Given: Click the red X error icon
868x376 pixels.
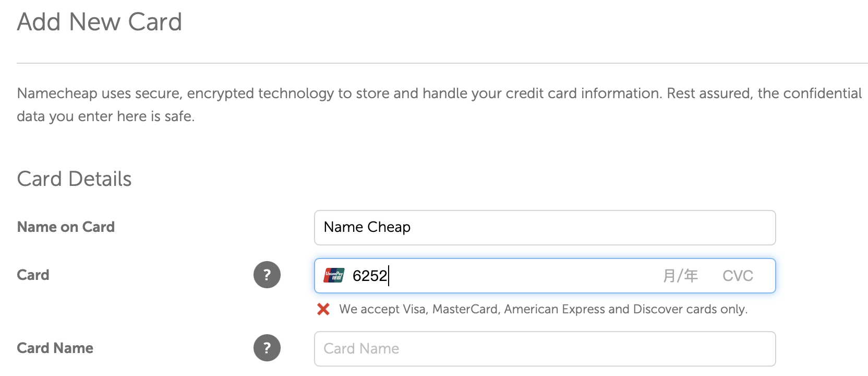Looking at the screenshot, I should (x=323, y=309).
